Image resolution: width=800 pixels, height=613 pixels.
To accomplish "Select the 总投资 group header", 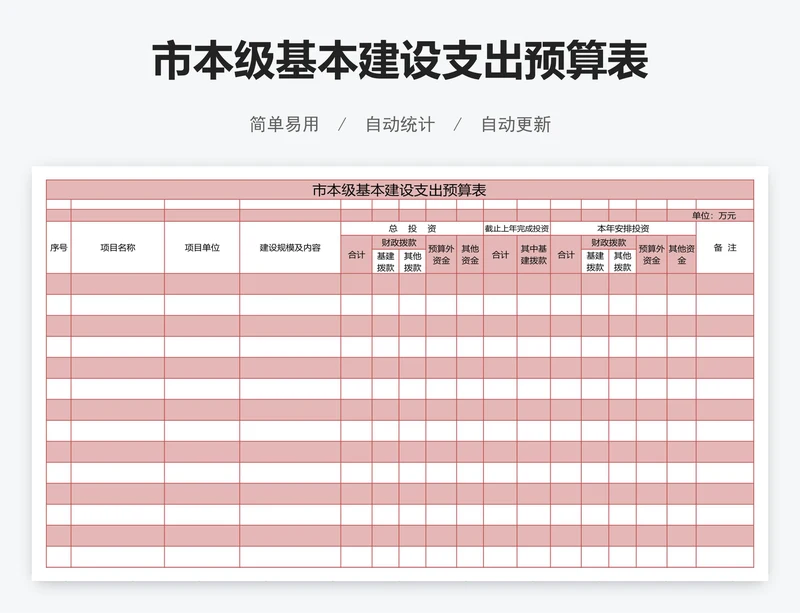I will point(412,229).
